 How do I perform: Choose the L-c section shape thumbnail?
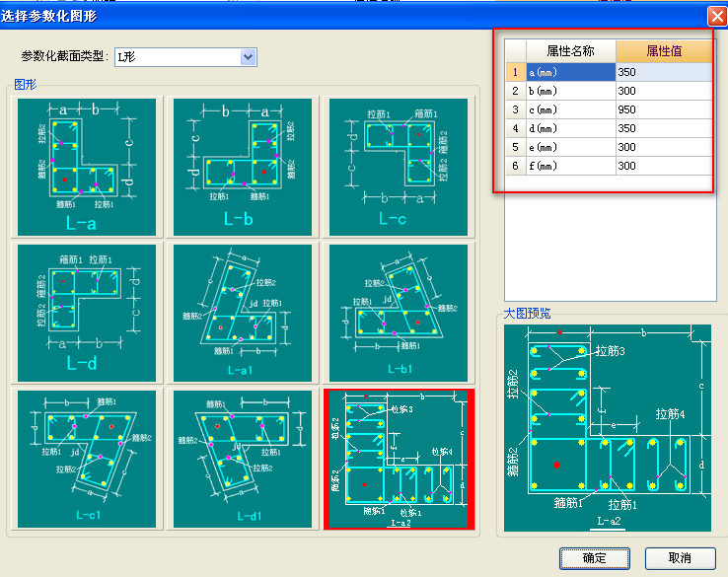point(399,167)
